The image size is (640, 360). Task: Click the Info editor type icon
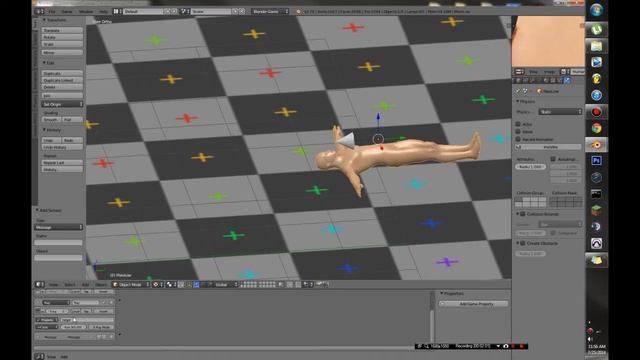40,11
